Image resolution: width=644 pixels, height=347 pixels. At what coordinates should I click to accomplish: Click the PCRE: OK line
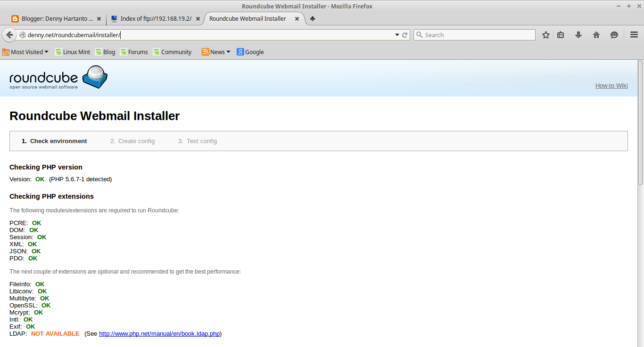(25, 223)
